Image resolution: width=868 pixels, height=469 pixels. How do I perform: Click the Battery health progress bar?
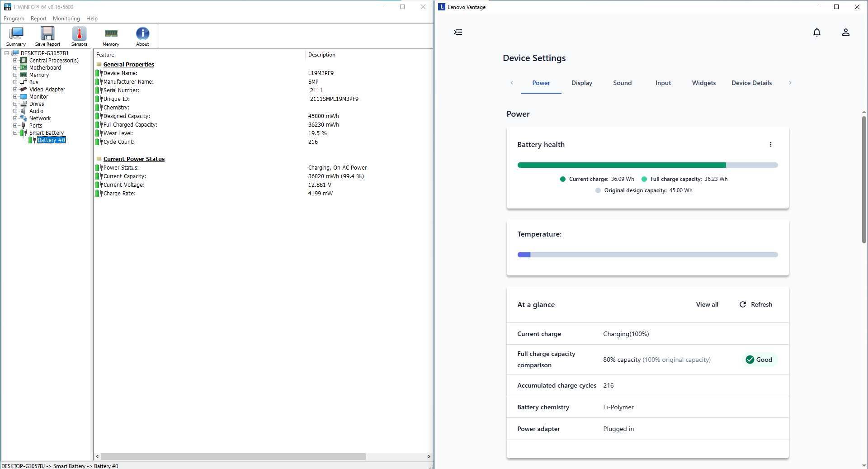[x=647, y=165]
